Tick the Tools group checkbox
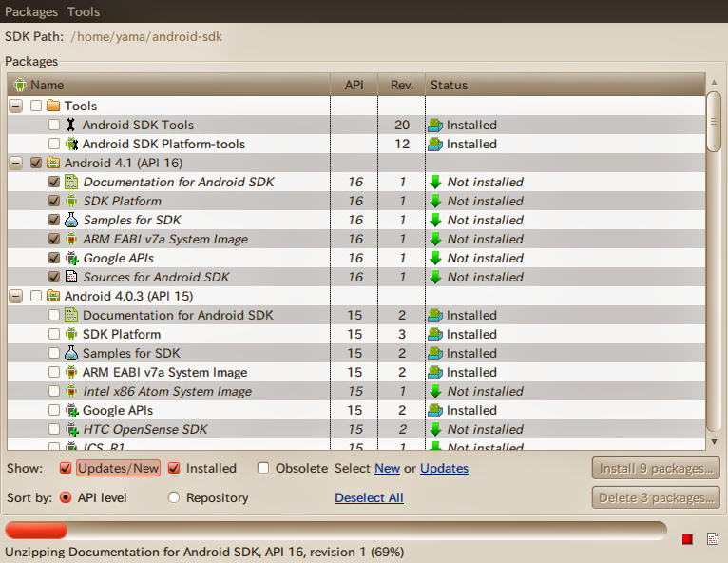The width and height of the screenshot is (728, 563). (36, 106)
